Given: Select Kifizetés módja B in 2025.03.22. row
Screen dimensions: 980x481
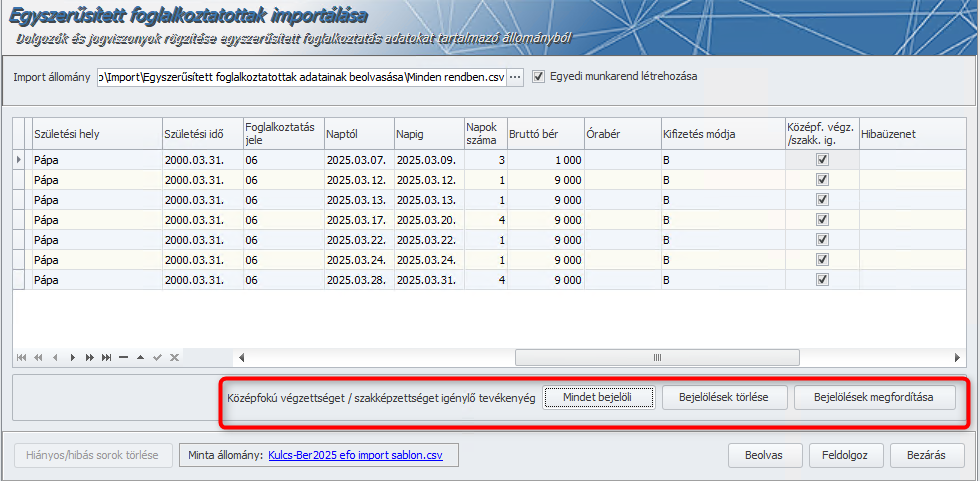Looking at the screenshot, I should 723,240.
